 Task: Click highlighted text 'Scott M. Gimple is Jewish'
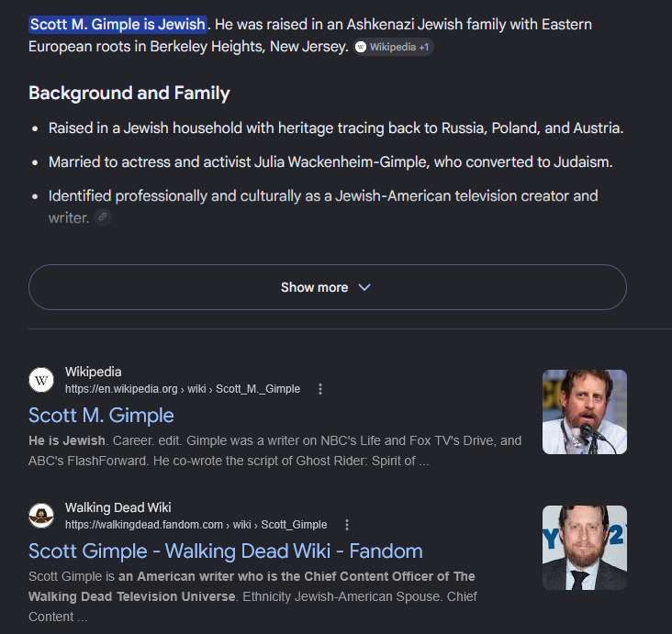[118, 25]
